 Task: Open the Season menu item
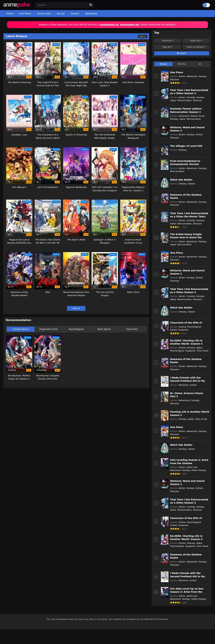[x=75, y=14]
